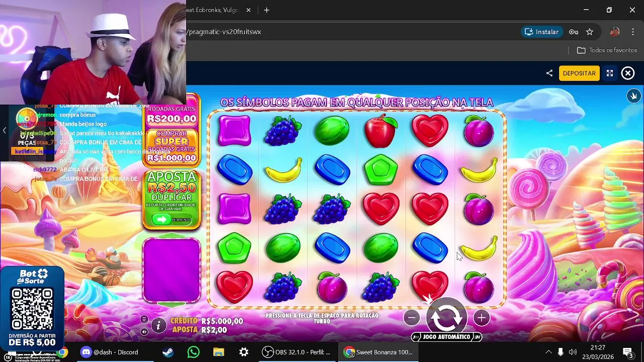Close the game with the circled X

[x=628, y=73]
